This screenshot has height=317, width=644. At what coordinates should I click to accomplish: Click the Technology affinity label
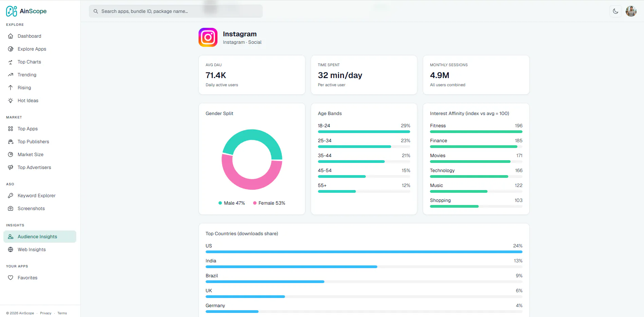pyautogui.click(x=442, y=170)
